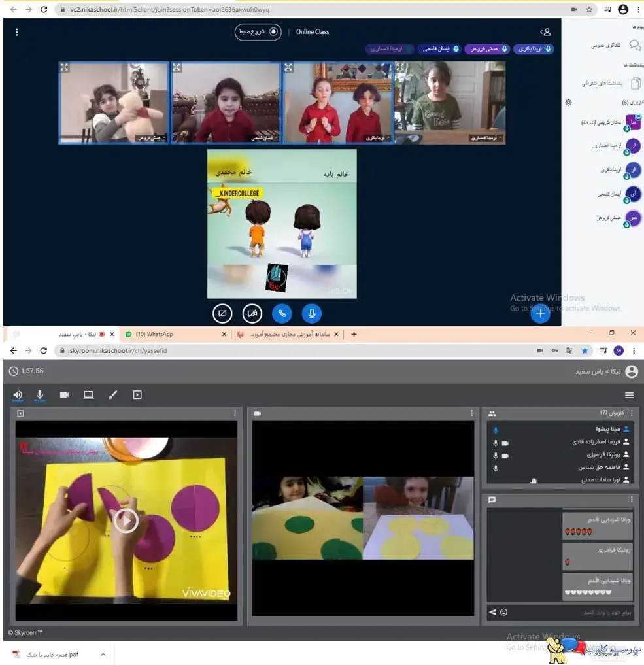Viewport: 644px width, 665px height.
Task: Click the Skyroom chat message input field
Action: coord(572,612)
